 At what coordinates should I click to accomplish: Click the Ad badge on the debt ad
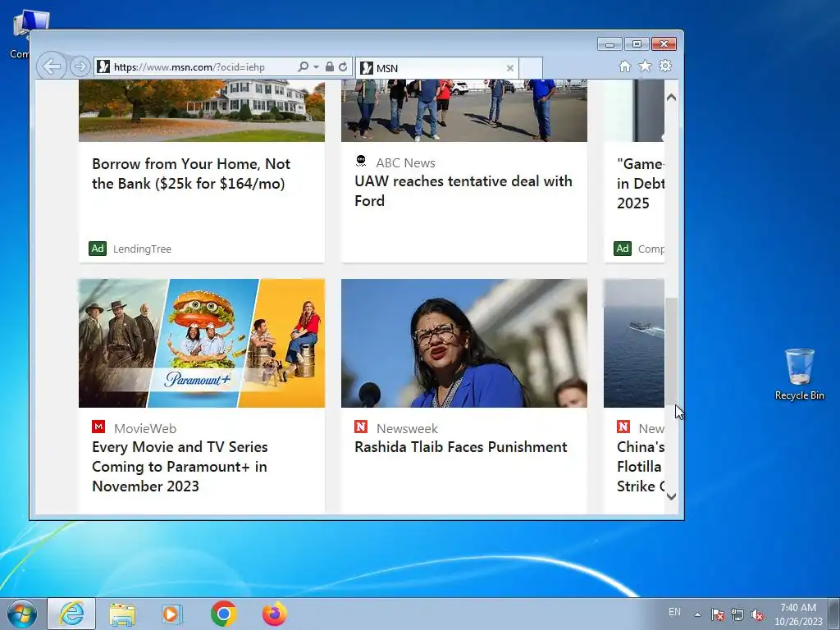click(623, 249)
